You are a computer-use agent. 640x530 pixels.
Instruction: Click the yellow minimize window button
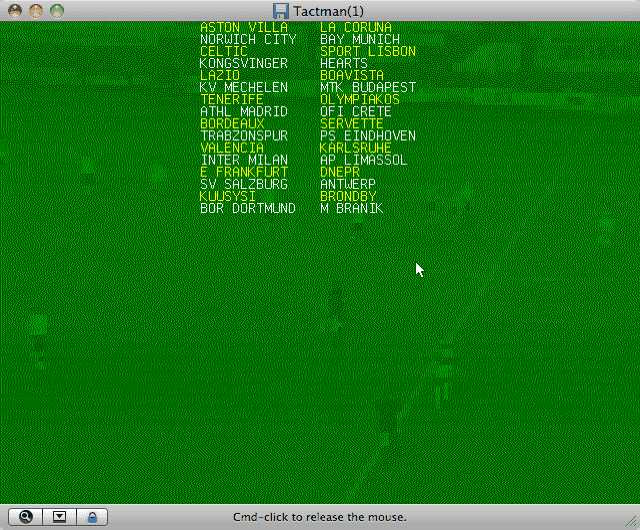pos(36,10)
